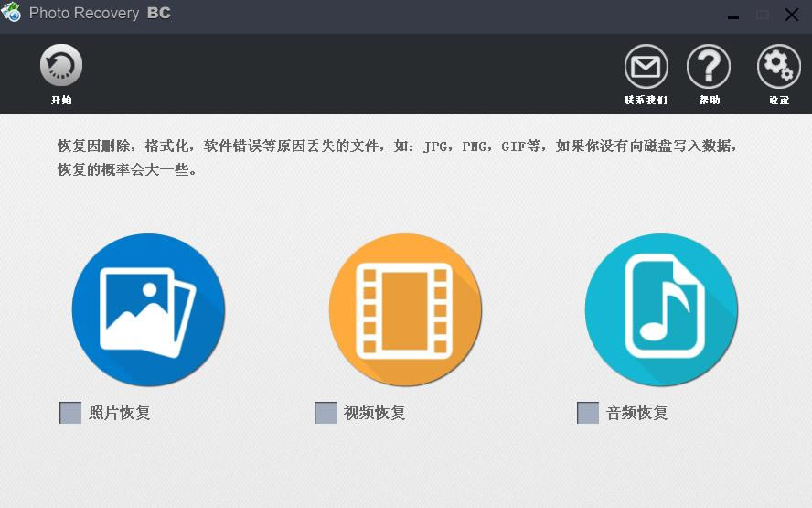Viewport: 812px width, 508px height.
Task: Close the Photo Recovery window
Action: (x=792, y=15)
